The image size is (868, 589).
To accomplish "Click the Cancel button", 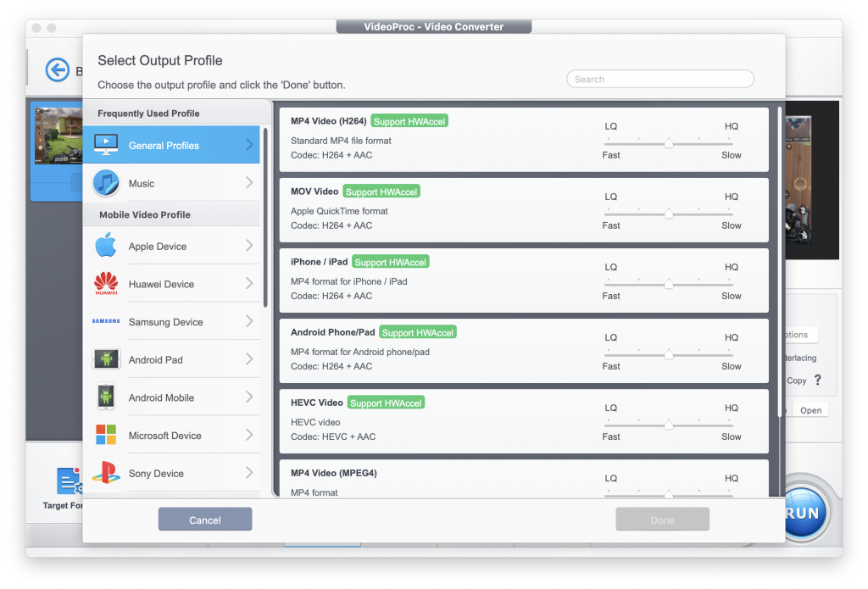I will tap(205, 520).
